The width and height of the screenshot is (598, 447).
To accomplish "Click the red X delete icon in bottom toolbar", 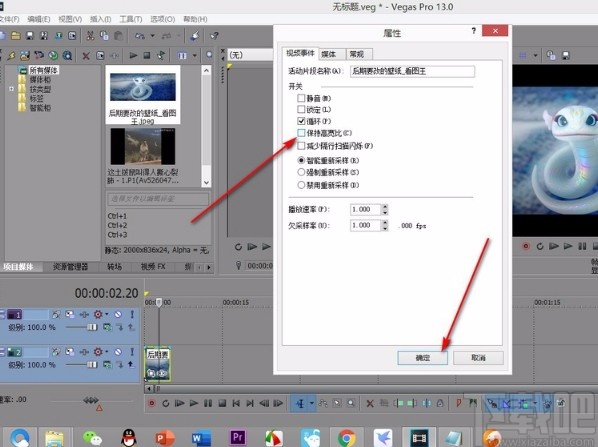I will (370, 403).
